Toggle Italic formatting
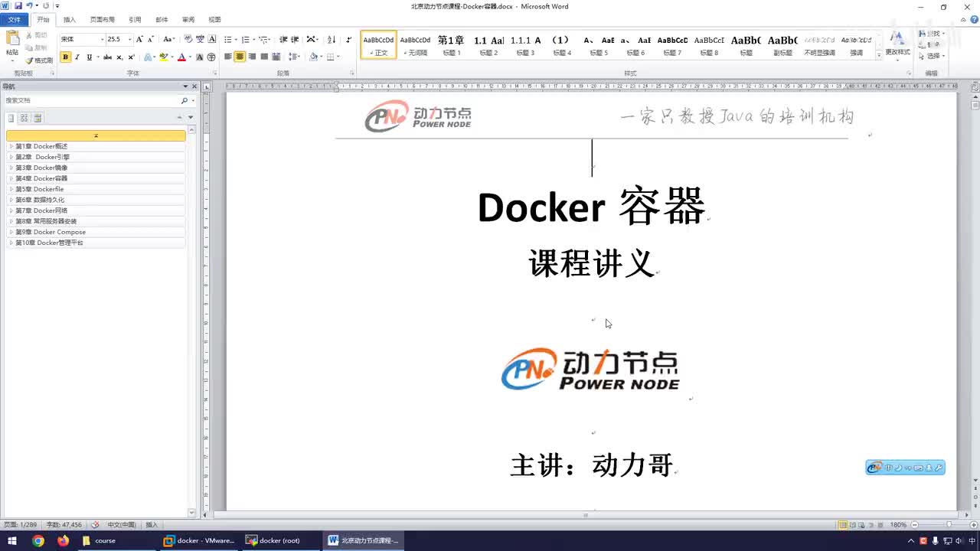Screen dimensions: 980x551 point(77,57)
